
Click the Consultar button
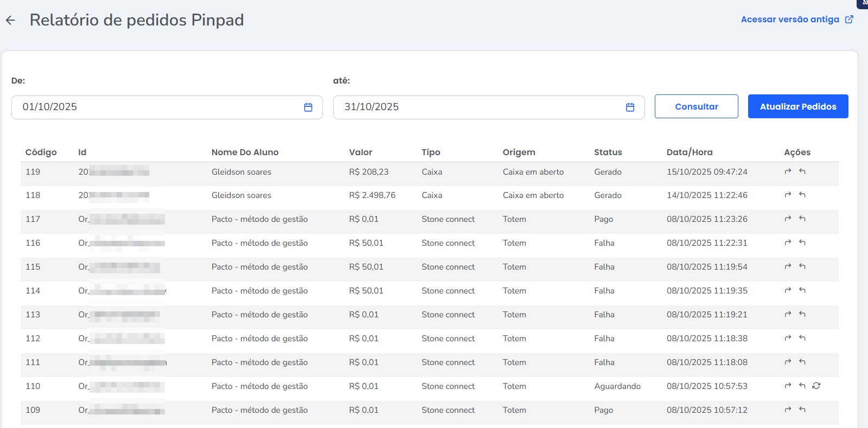click(696, 106)
